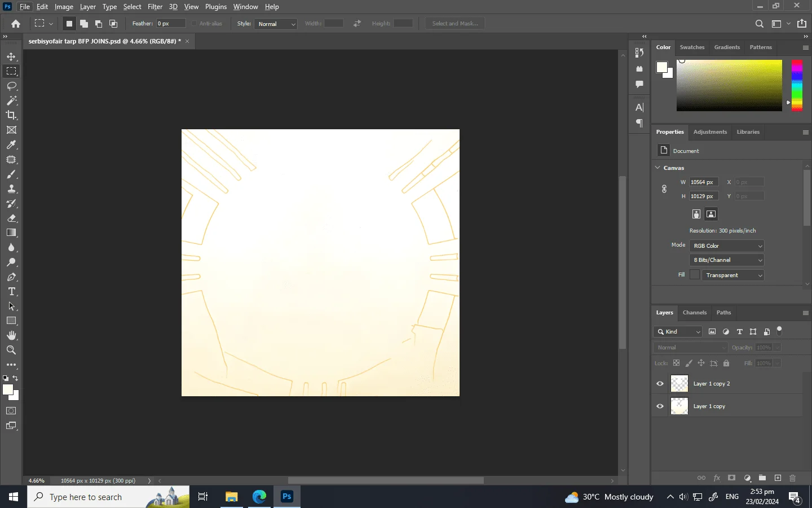Create a new layer with plus icon
The height and width of the screenshot is (508, 812).
(x=778, y=478)
